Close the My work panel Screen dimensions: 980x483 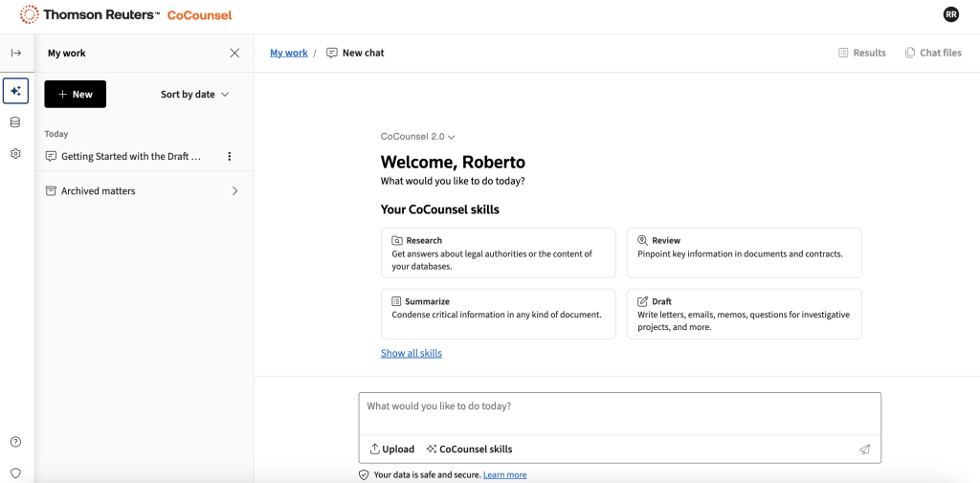coord(234,54)
